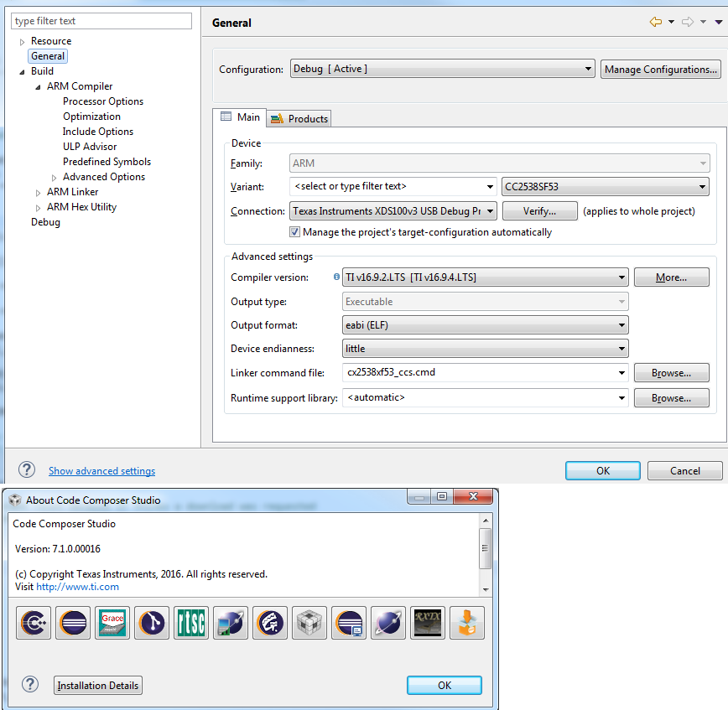Click the Eclipse logo icon in About dialog

[x=73, y=623]
